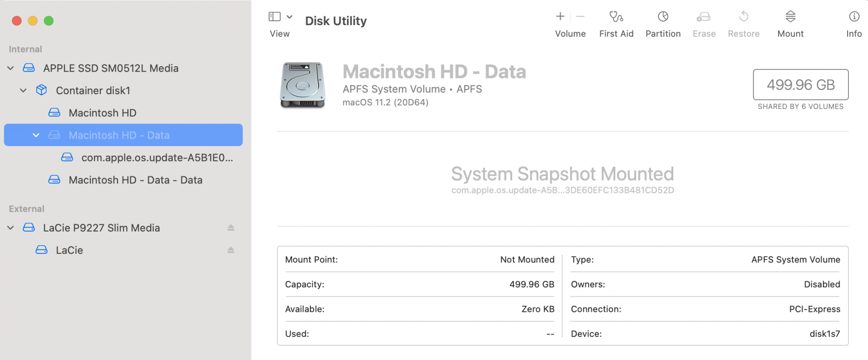868x360 pixels.
Task: Mount the selected volume icon
Action: tap(790, 16)
